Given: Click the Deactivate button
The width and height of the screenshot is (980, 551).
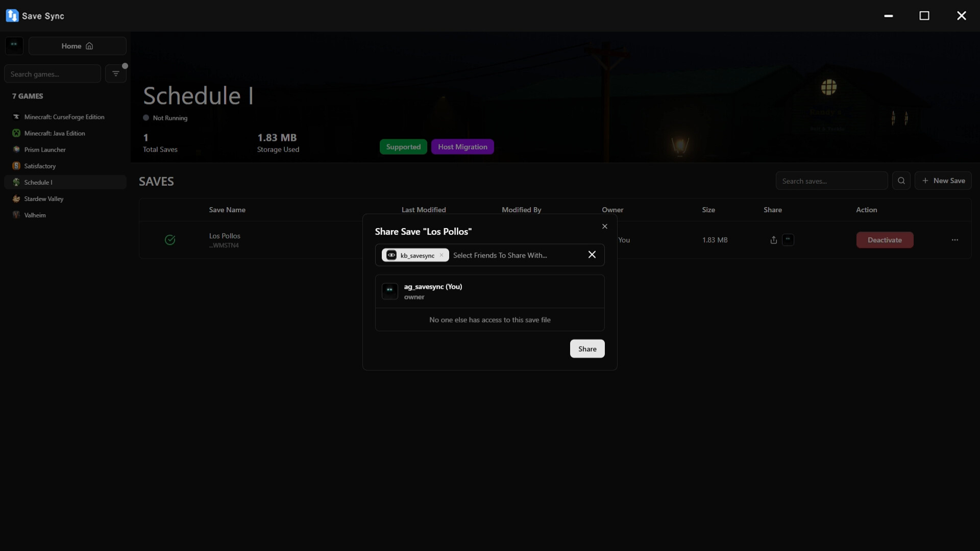Looking at the screenshot, I should (885, 240).
